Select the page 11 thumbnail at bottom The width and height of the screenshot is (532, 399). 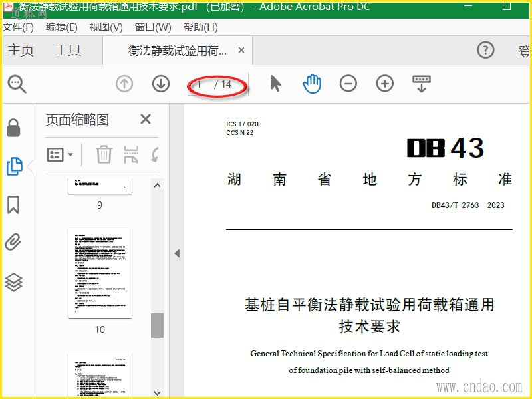100,375
